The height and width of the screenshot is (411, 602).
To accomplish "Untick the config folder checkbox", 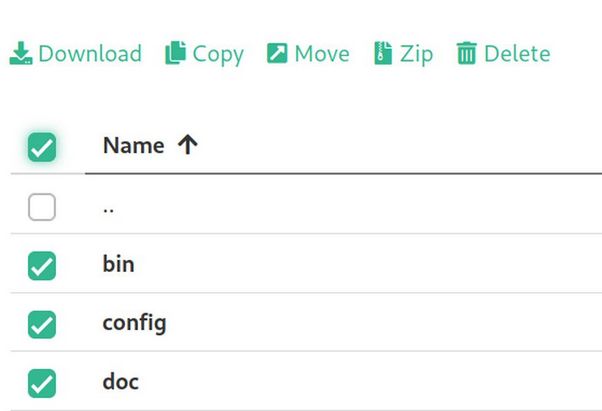I will click(x=42, y=325).
